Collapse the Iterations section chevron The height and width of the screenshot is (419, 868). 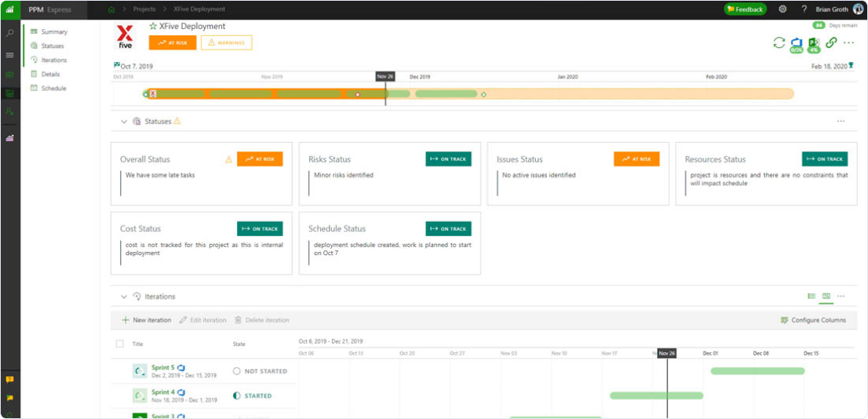pos(124,296)
